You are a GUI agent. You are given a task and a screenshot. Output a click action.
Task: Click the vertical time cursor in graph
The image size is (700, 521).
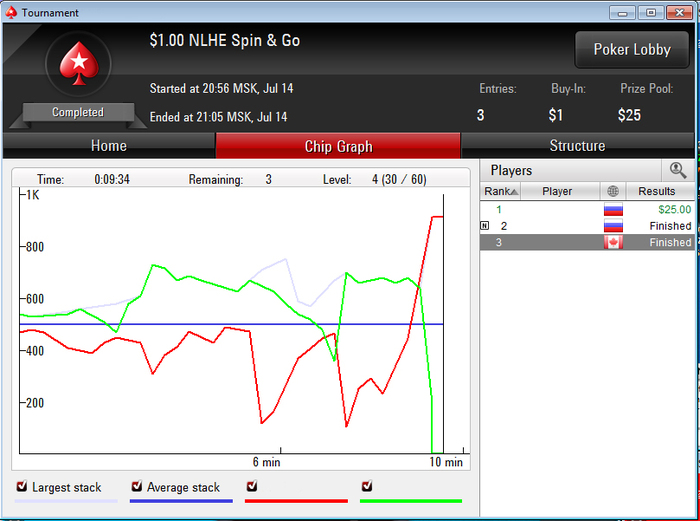coord(443,324)
